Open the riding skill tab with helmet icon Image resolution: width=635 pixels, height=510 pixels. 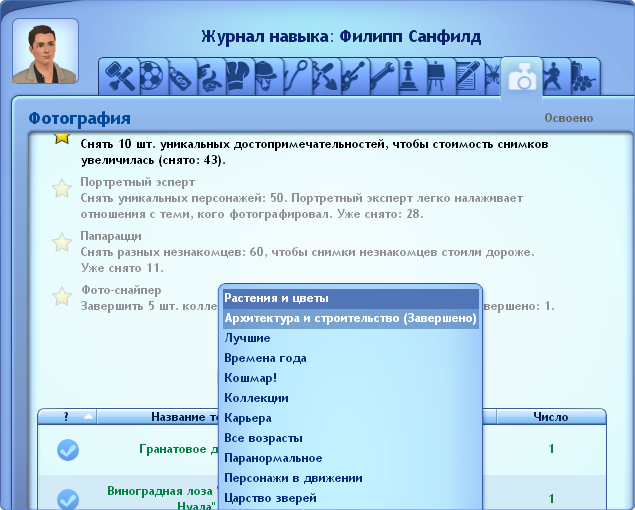pos(267,76)
